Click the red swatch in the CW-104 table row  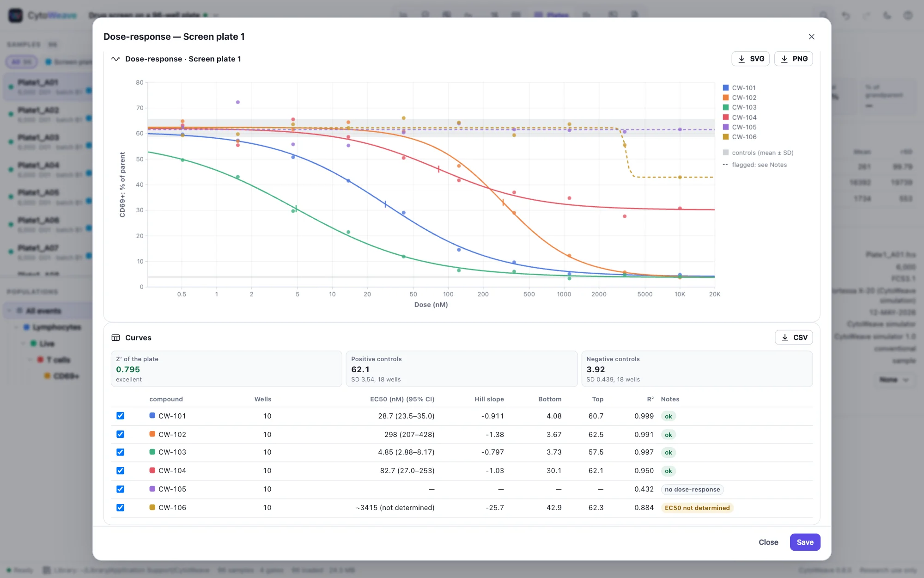(x=152, y=471)
